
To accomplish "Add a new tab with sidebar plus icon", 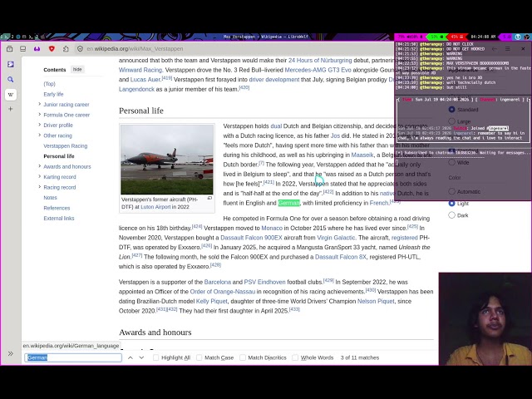I will click(11, 109).
